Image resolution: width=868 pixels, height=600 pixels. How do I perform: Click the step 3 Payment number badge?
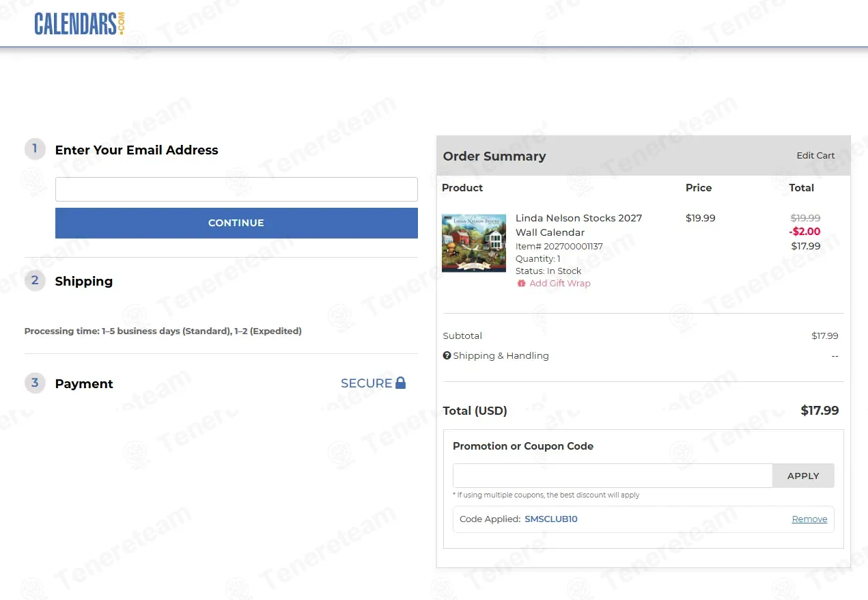tap(35, 383)
